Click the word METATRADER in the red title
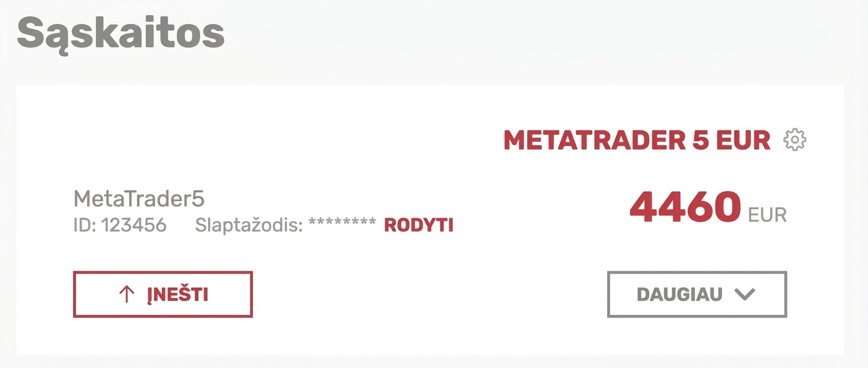 pyautogui.click(x=594, y=140)
